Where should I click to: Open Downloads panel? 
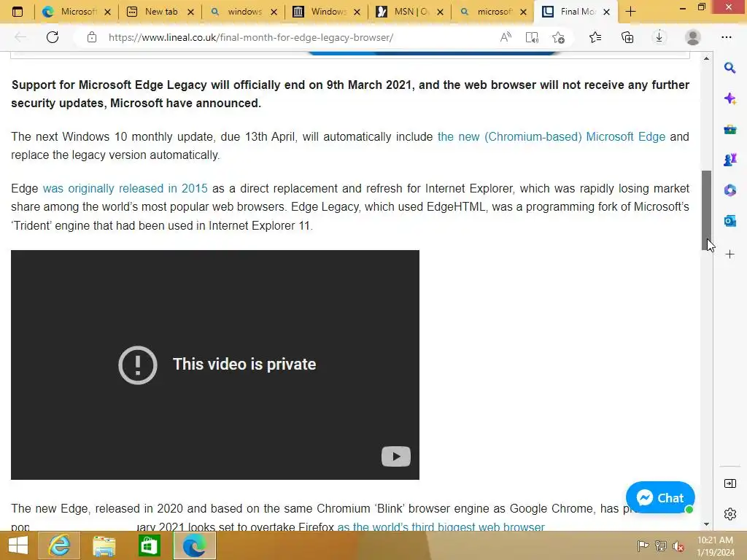click(659, 37)
